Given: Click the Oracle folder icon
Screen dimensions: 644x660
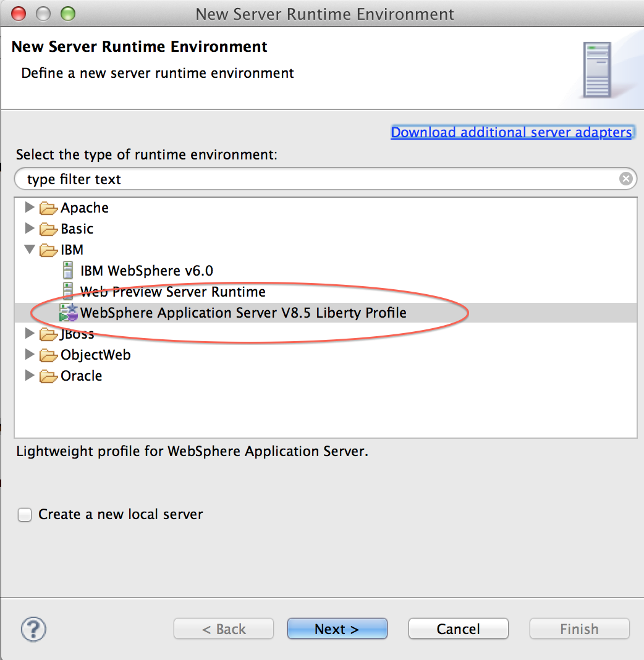Looking at the screenshot, I should [48, 376].
